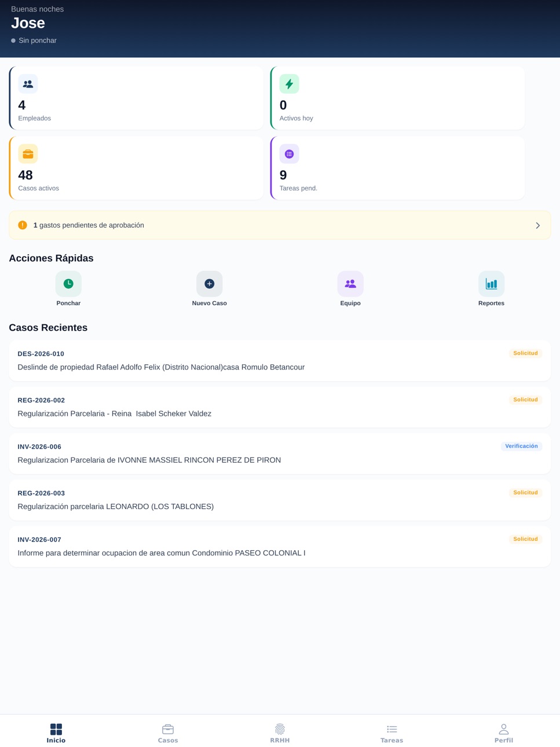Image resolution: width=560 pixels, height=747 pixels.
Task: Switch to the Tareas tab label
Action: 392,740
